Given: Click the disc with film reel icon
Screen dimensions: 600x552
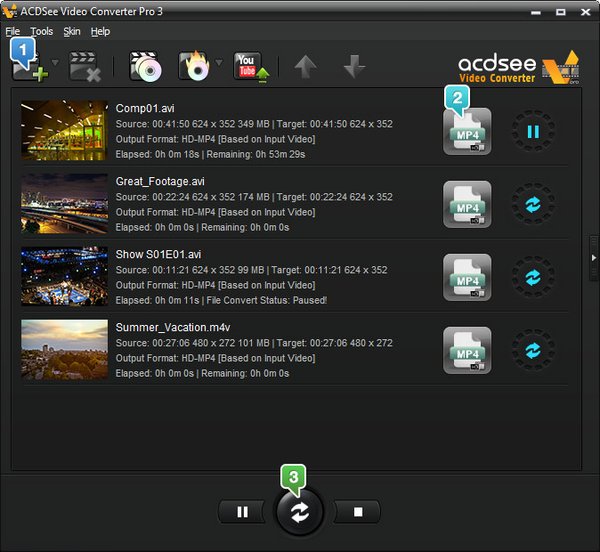Looking at the screenshot, I should 145,68.
